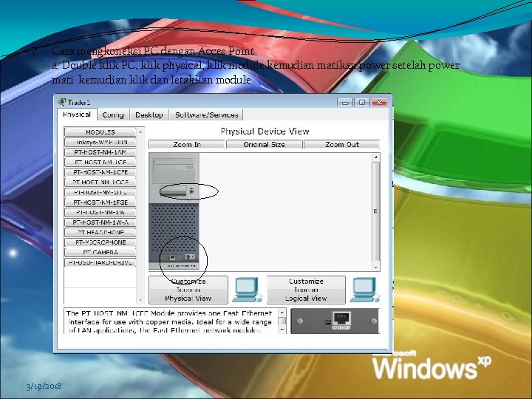
Task: Click the Fast Ethernet module preview image
Action: point(335,321)
